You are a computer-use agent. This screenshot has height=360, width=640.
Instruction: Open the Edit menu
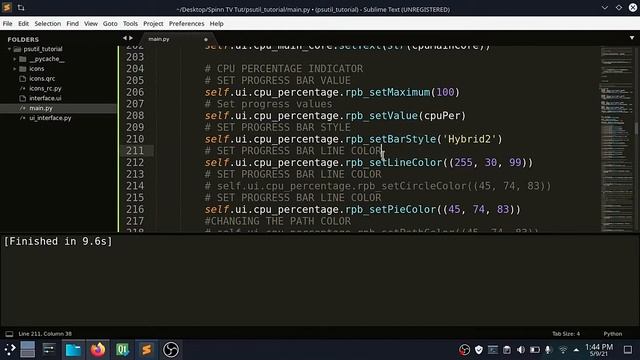click(x=23, y=24)
